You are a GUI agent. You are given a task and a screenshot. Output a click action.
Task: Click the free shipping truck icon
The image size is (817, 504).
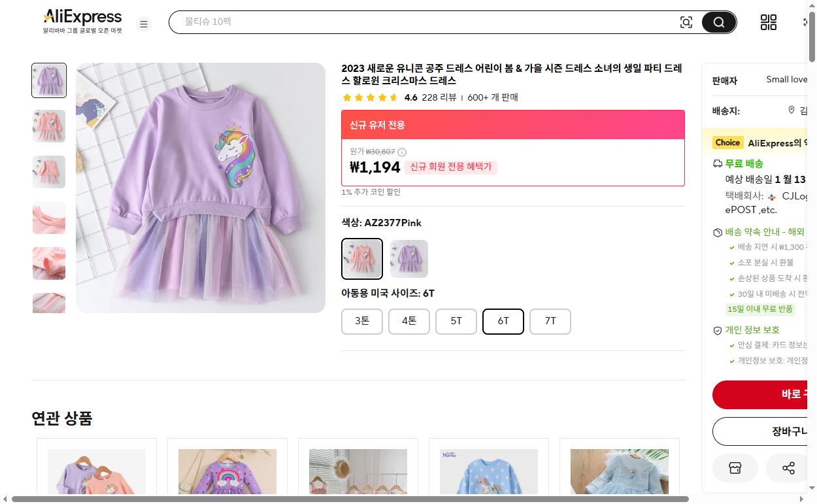[717, 163]
